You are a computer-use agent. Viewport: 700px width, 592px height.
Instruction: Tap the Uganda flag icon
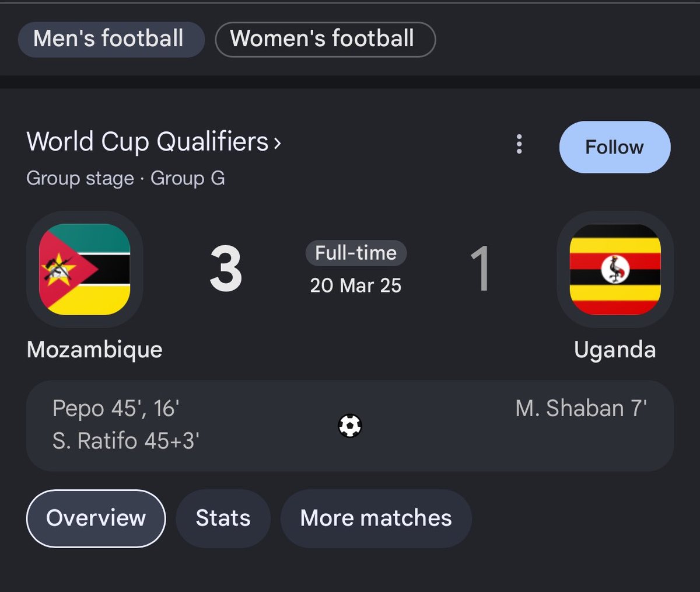[615, 269]
